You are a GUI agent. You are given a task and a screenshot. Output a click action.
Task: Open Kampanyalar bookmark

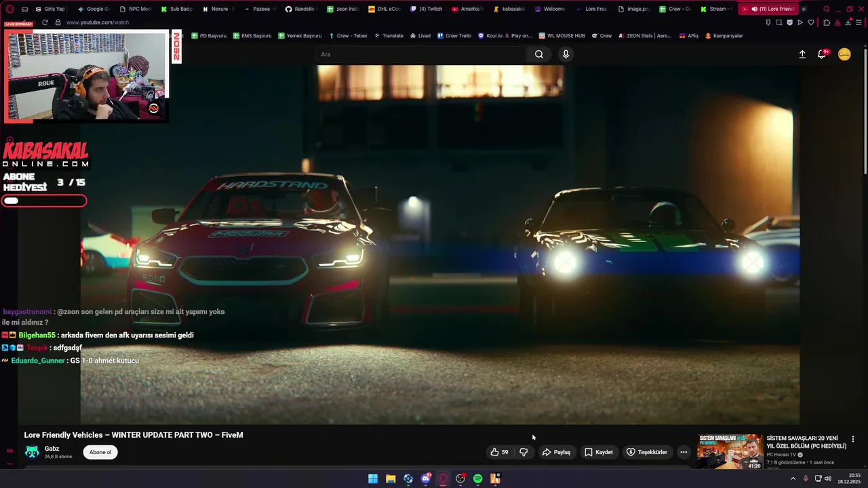(x=724, y=36)
